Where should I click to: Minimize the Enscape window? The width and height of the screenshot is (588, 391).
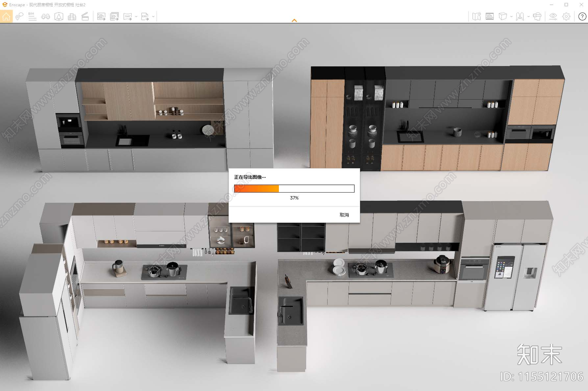click(551, 4)
